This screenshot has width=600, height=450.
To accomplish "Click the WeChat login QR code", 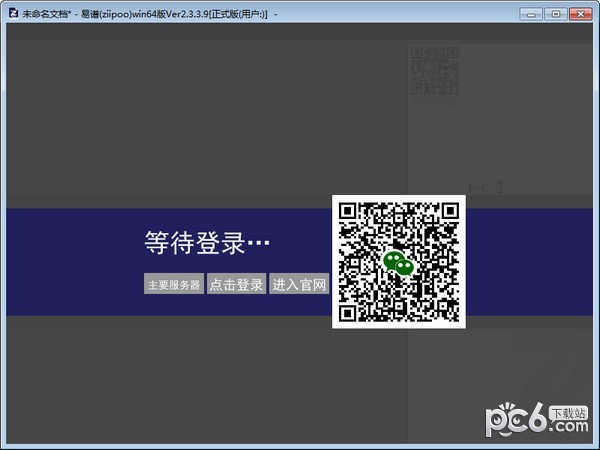I will [x=399, y=262].
